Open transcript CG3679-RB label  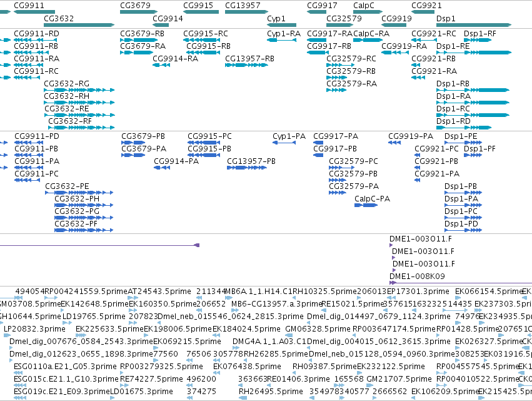(142, 34)
